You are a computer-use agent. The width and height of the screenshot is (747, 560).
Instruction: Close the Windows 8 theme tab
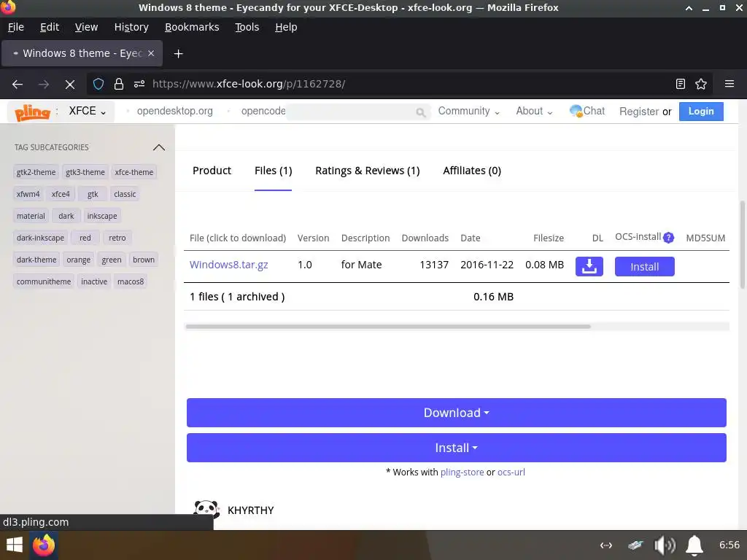151,53
